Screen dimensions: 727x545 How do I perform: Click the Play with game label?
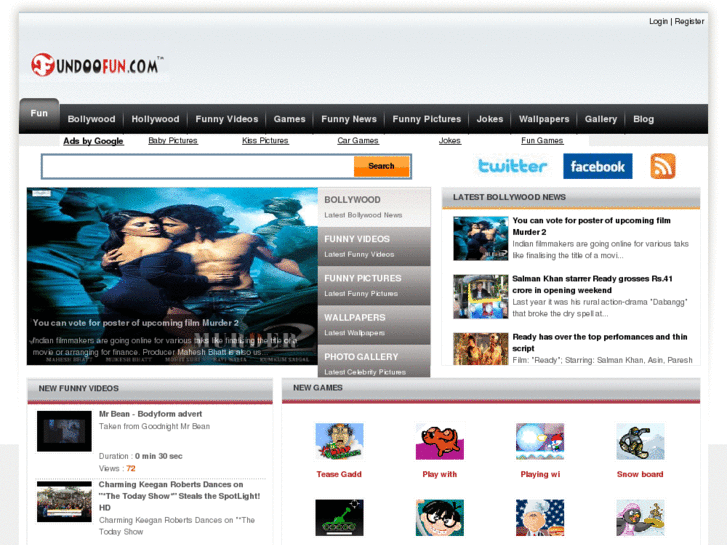[x=440, y=474]
